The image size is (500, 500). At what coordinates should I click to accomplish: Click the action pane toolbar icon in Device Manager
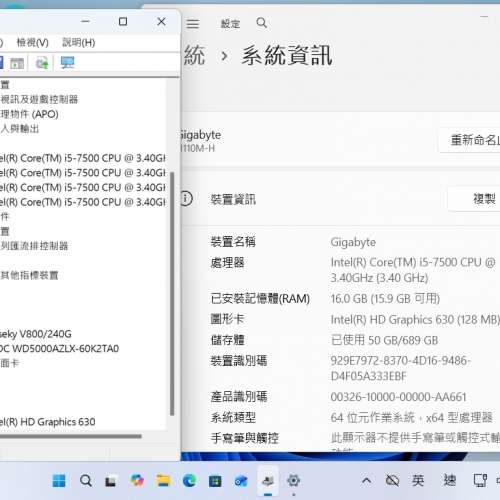click(17, 63)
